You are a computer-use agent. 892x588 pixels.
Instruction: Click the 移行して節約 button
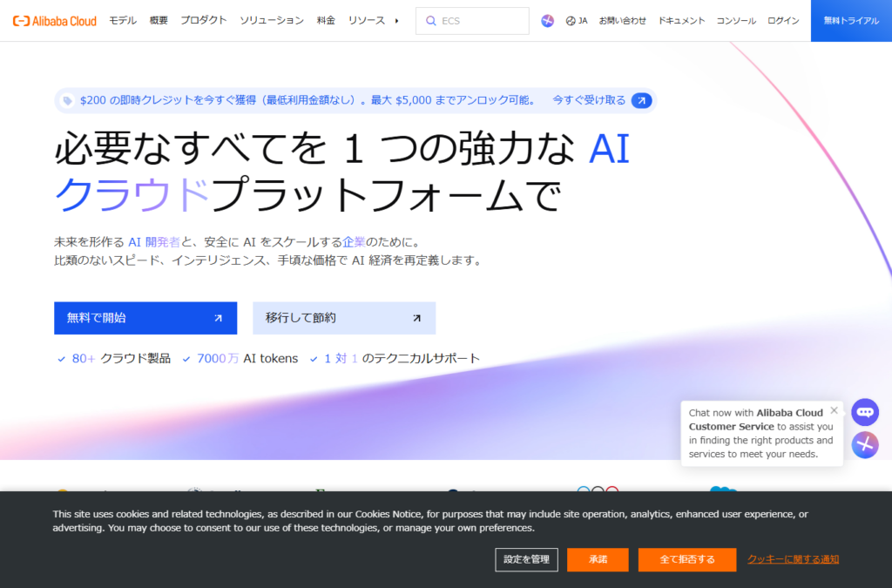point(344,318)
